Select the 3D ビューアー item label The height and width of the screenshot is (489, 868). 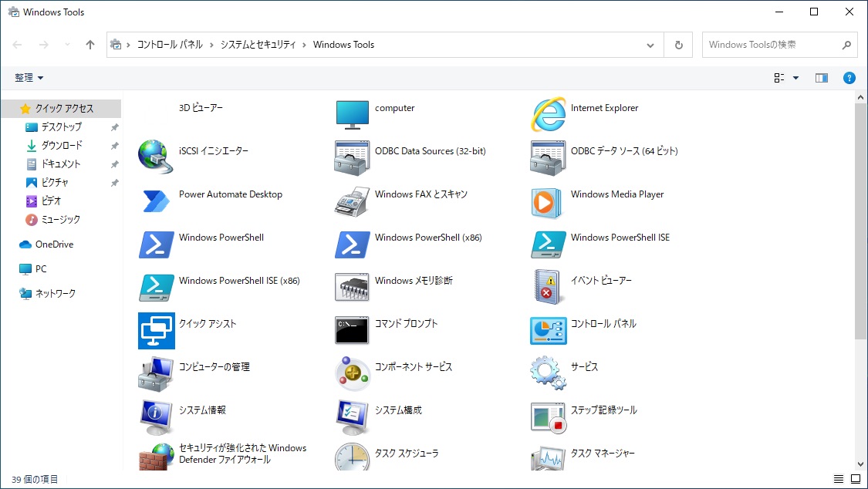tap(201, 108)
